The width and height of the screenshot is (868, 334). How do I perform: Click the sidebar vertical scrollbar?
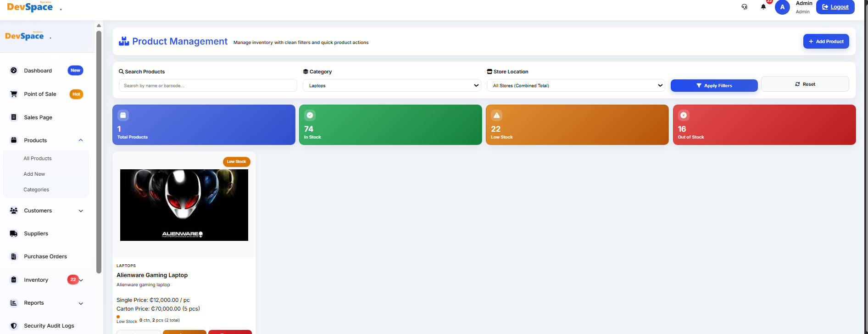click(x=99, y=151)
